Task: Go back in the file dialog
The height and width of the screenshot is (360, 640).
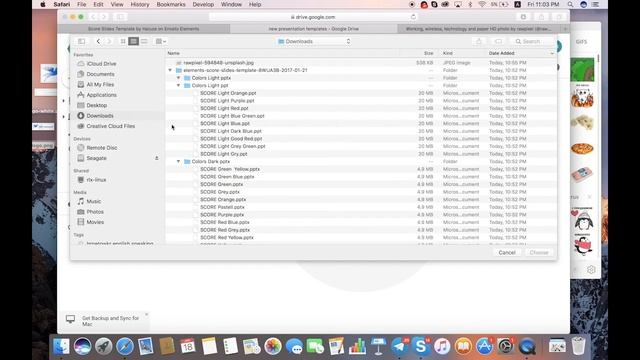Action: 98,41
